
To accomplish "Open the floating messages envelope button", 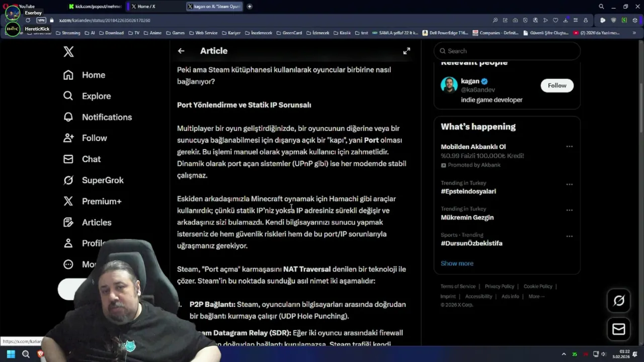I will (x=619, y=329).
